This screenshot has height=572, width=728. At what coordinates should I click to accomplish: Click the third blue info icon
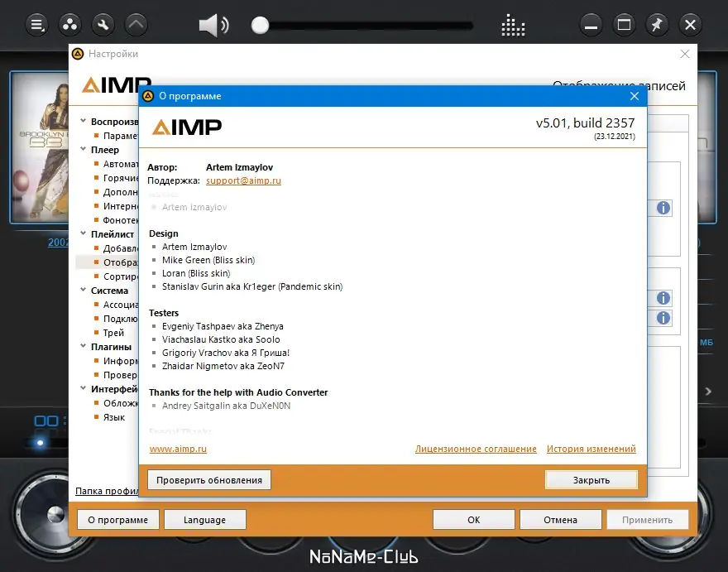[663, 318]
